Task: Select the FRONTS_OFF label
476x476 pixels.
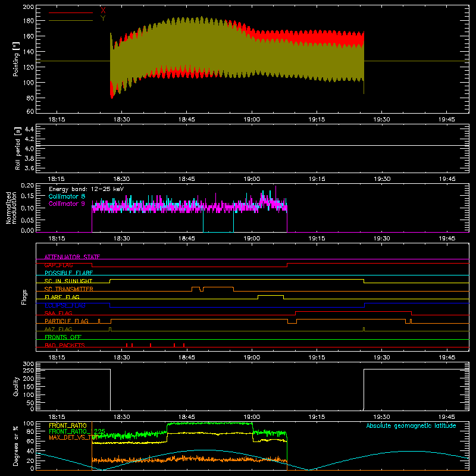Action: tap(63, 337)
